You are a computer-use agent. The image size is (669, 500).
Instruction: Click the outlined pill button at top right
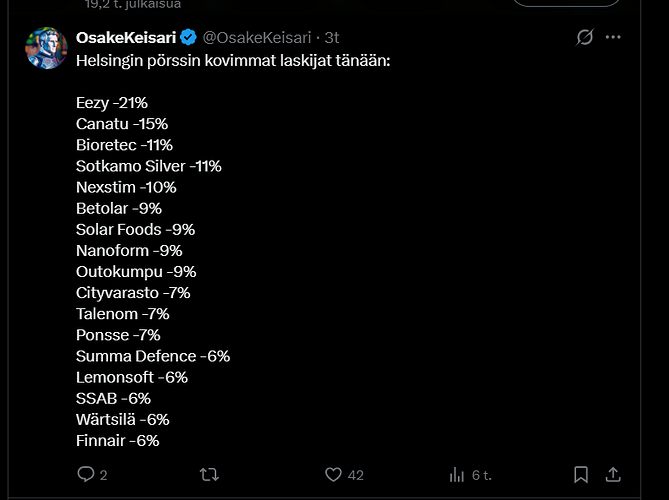coord(566,2)
